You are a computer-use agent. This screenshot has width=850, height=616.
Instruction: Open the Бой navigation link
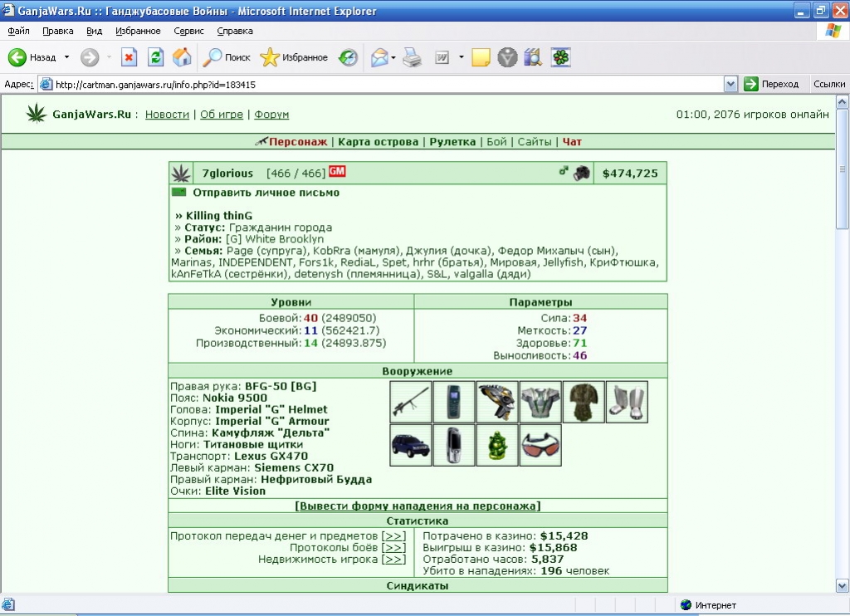[x=496, y=142]
